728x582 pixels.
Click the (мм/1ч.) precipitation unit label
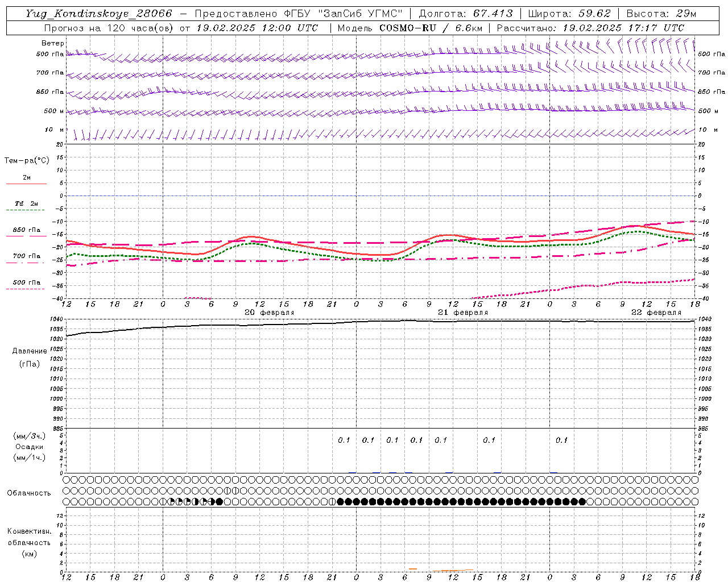coord(29,458)
